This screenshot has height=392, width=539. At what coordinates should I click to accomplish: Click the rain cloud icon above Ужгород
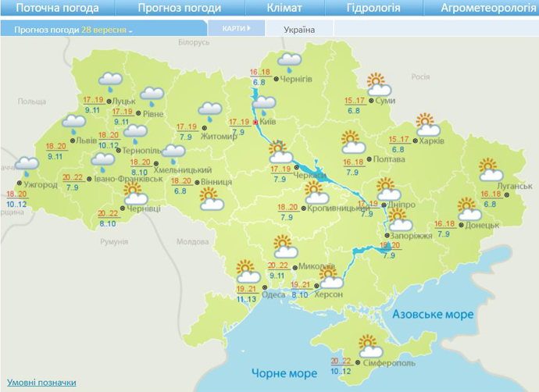pyautogui.click(x=27, y=165)
